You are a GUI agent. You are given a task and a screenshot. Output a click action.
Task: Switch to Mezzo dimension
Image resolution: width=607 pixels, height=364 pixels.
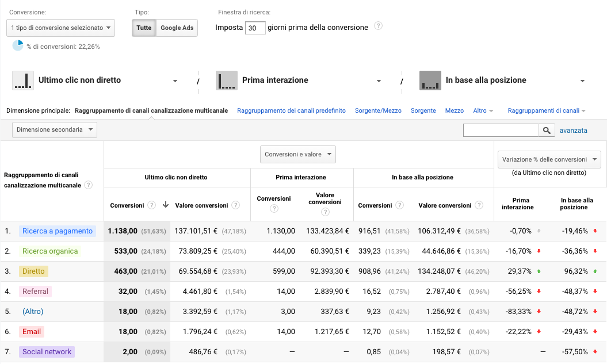pyautogui.click(x=455, y=110)
